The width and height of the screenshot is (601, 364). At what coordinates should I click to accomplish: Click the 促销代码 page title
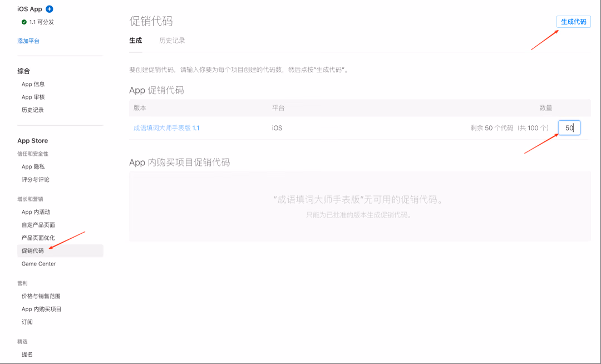(x=151, y=21)
